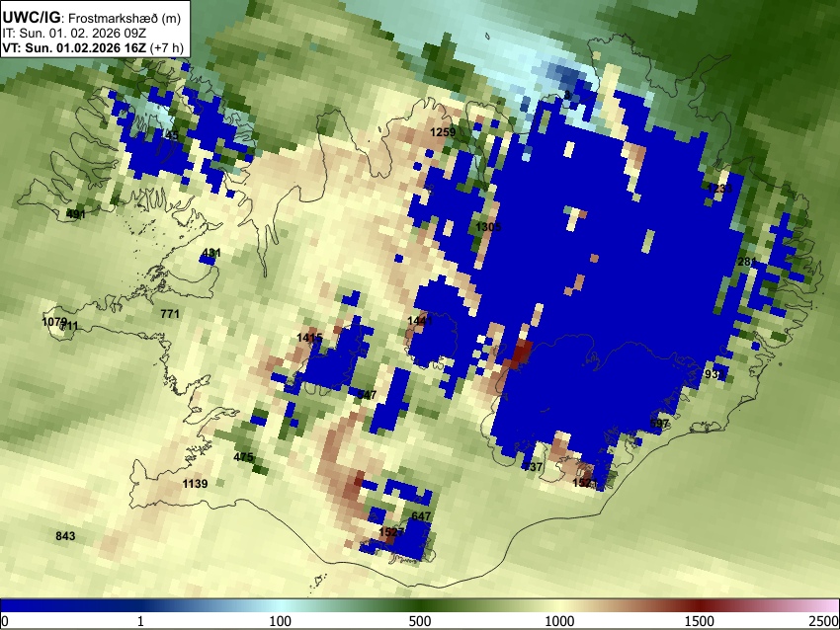This screenshot has width=840, height=630.
Task: Click the valid time line 'VT: Sun. 01.02.2026 16Z'
Action: pos(74,47)
